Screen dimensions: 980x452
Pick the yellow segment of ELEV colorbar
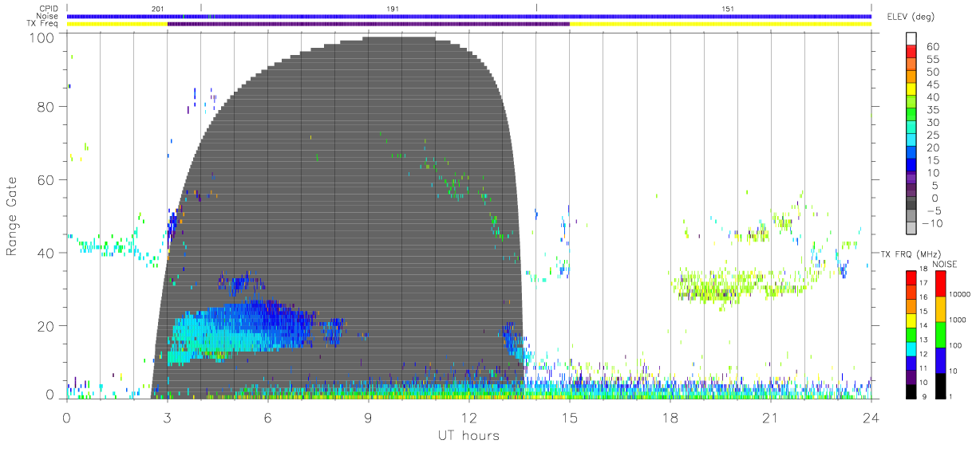912,89
